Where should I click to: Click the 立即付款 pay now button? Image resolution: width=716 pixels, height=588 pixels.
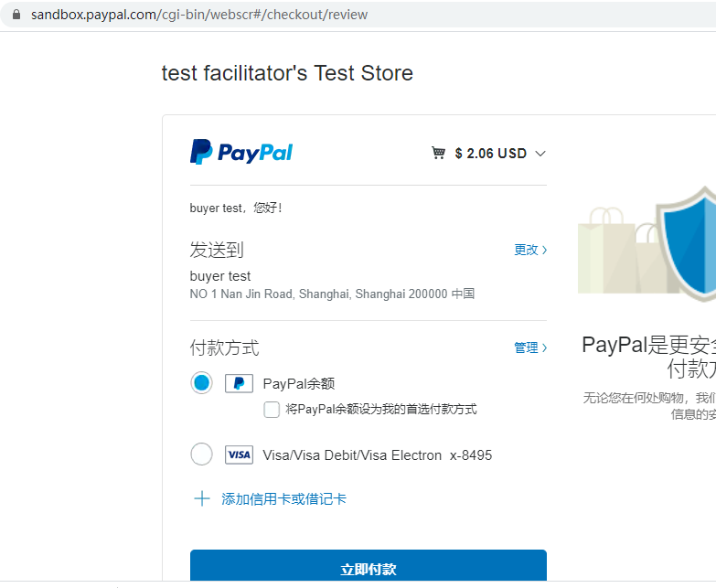(x=368, y=569)
